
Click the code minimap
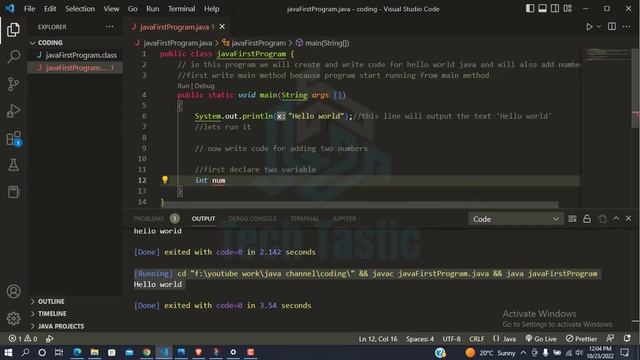[x=607, y=54]
